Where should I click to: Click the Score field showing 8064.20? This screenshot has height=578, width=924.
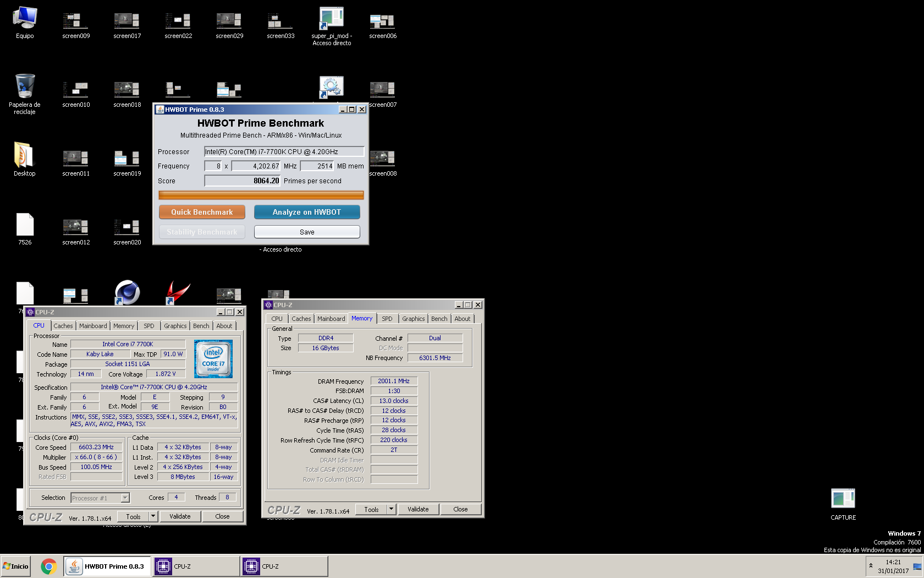[242, 181]
